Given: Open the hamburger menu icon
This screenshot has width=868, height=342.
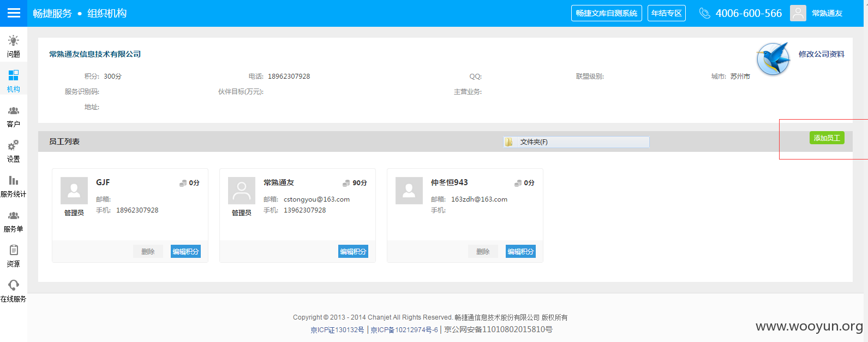Looking at the screenshot, I should pos(14,13).
